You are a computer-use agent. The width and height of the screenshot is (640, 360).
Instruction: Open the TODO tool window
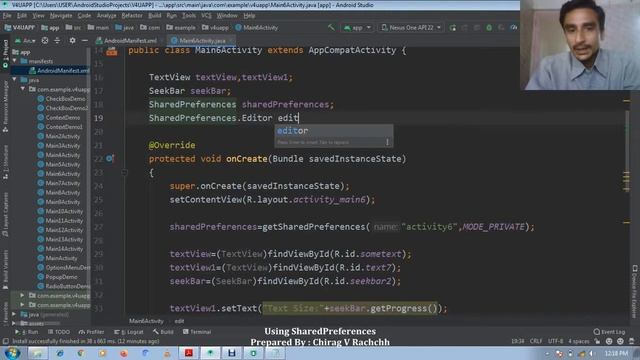pos(59,332)
